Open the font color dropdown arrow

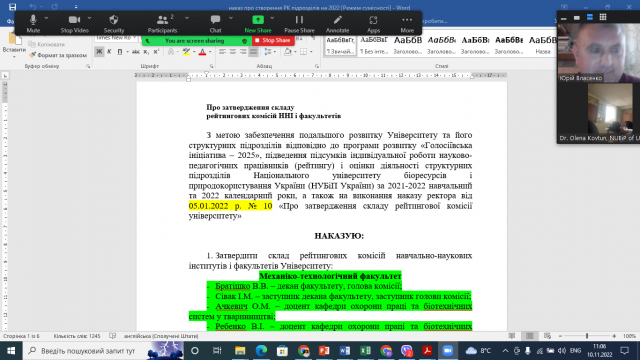tap(210, 52)
